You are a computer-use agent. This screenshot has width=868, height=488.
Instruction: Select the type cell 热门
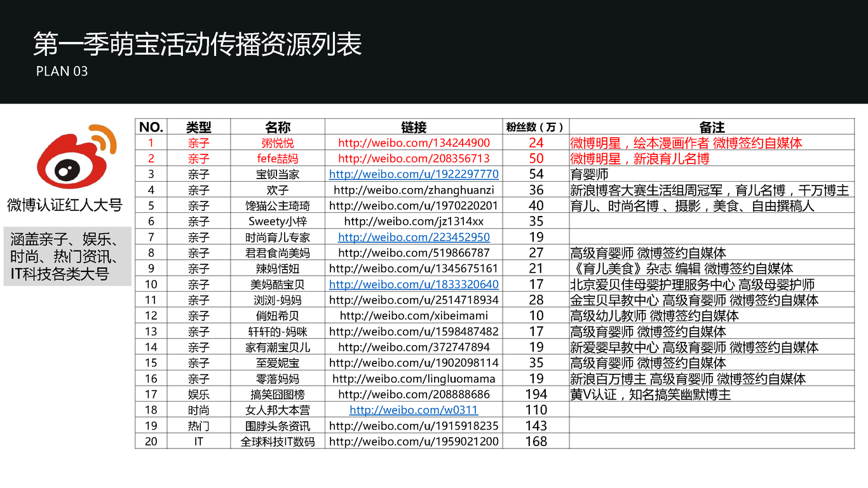198,426
